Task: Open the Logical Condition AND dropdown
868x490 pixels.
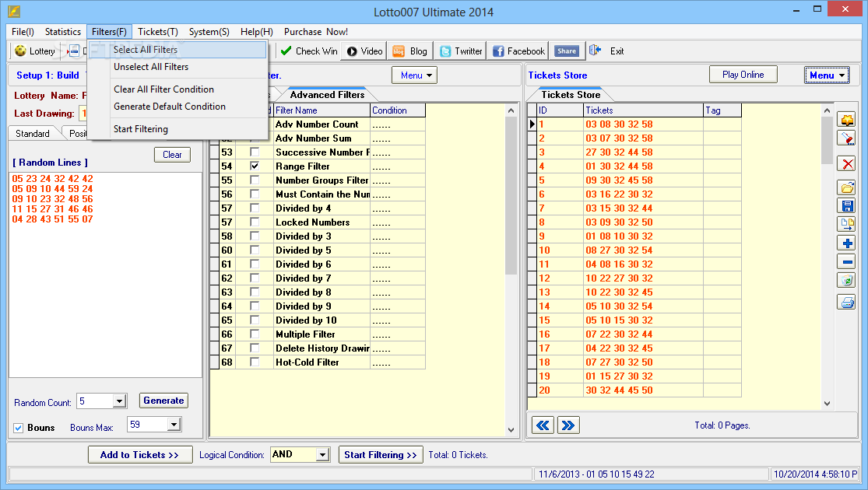Action: [x=323, y=454]
